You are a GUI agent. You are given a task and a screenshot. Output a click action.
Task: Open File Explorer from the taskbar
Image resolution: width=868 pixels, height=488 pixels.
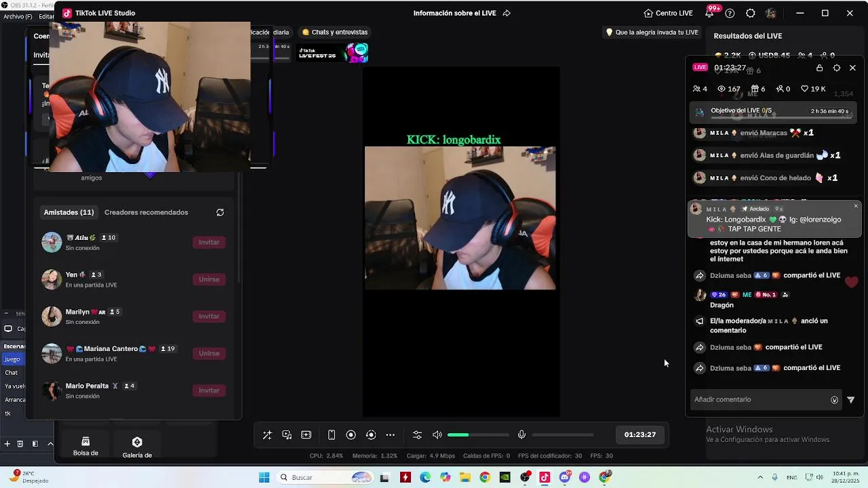click(465, 477)
